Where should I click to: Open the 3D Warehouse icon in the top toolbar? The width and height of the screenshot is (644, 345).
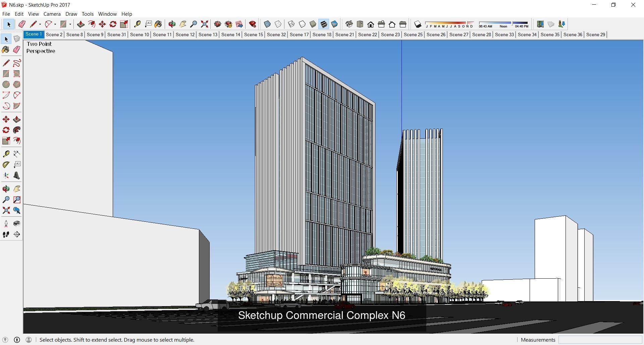click(218, 24)
